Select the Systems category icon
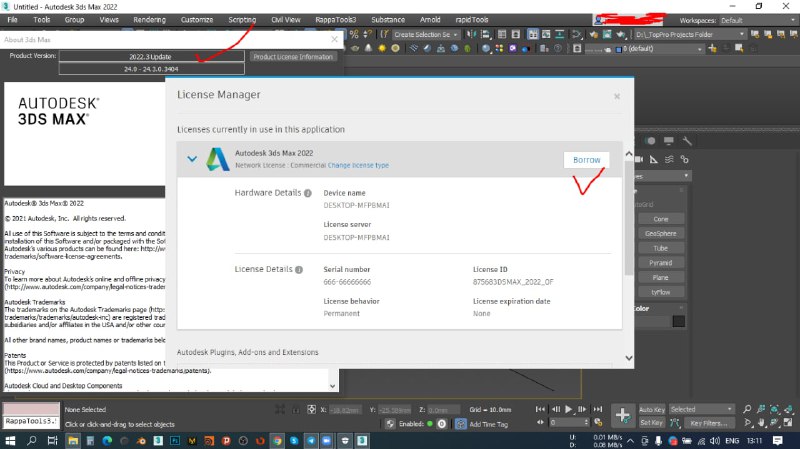The height and width of the screenshot is (449, 800). pos(685,160)
